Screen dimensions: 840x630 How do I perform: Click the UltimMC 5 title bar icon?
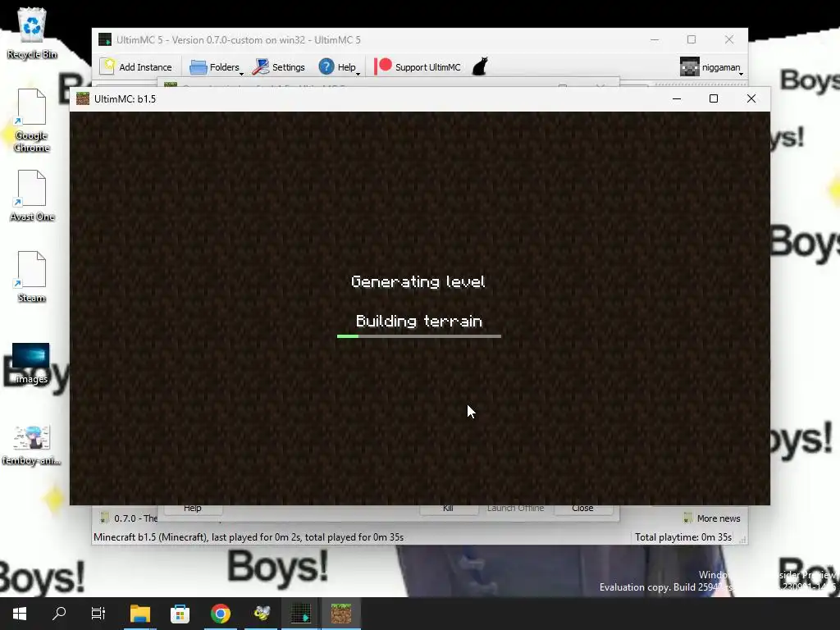(x=105, y=39)
